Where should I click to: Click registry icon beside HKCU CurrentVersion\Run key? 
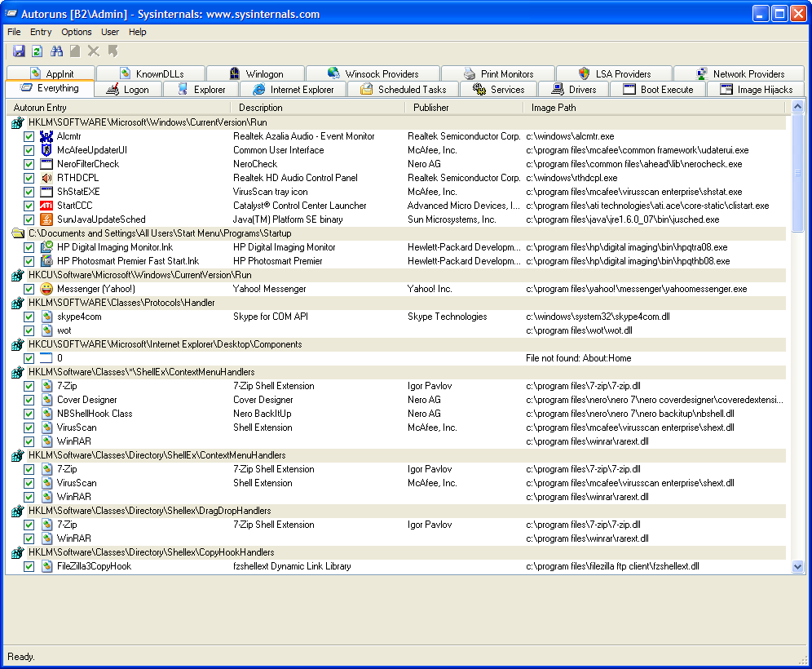(x=18, y=275)
